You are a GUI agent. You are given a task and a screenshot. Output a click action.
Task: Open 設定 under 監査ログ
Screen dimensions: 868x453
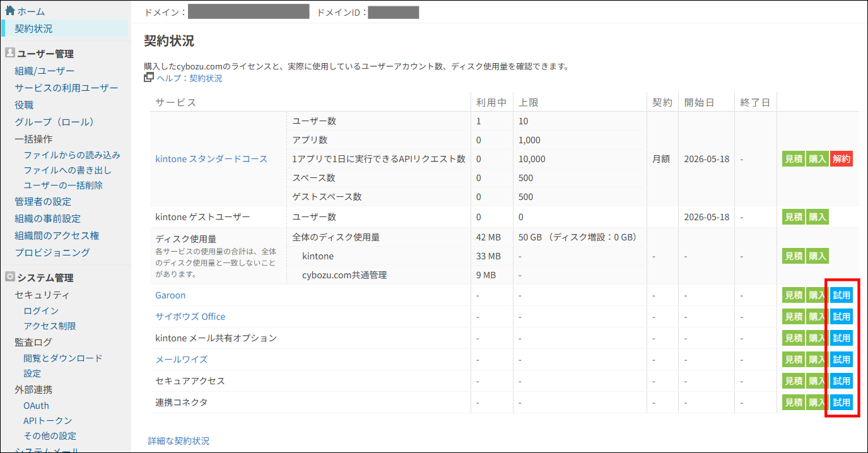pyautogui.click(x=32, y=374)
